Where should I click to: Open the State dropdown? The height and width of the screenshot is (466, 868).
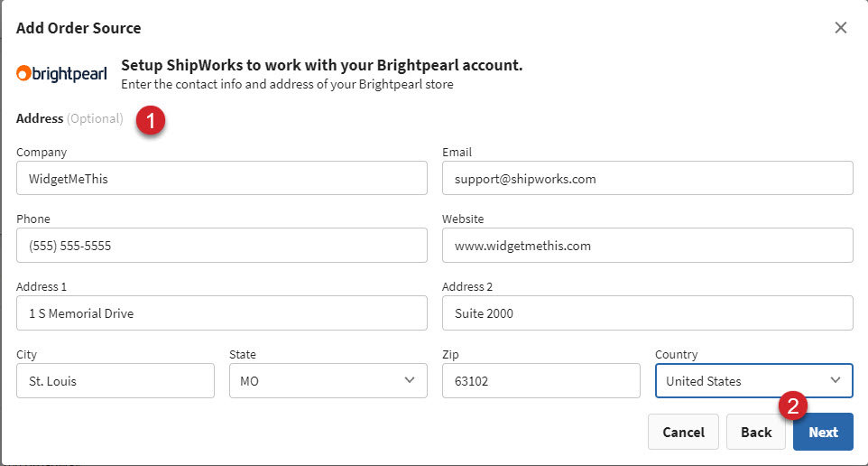coord(328,381)
